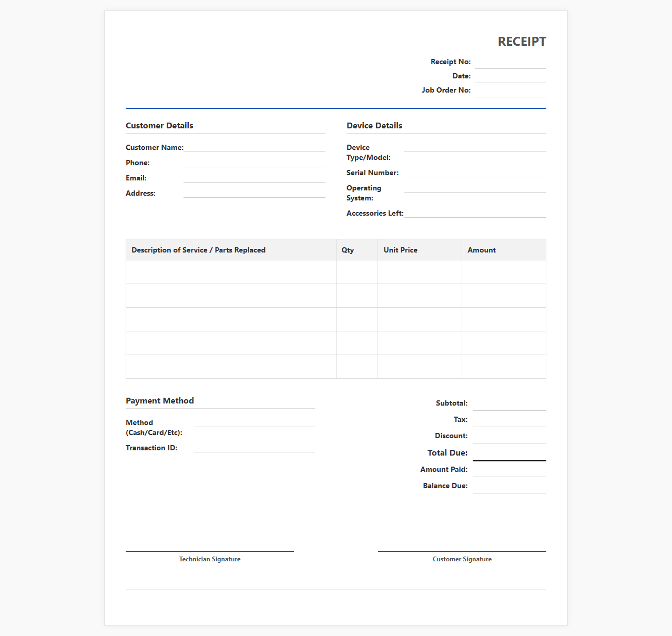Click the Payment Method heading
This screenshot has height=636, width=672.
coord(160,401)
